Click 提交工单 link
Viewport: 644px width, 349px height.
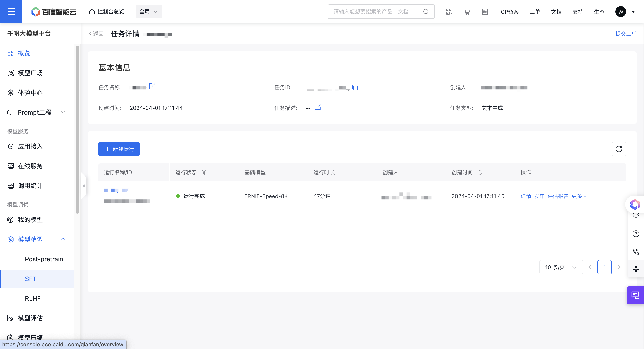626,34
